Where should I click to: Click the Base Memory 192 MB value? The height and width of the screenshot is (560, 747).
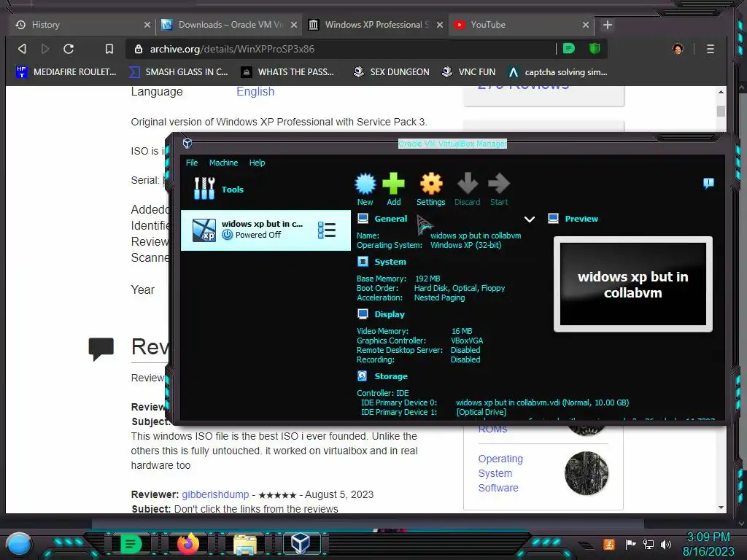pos(427,279)
